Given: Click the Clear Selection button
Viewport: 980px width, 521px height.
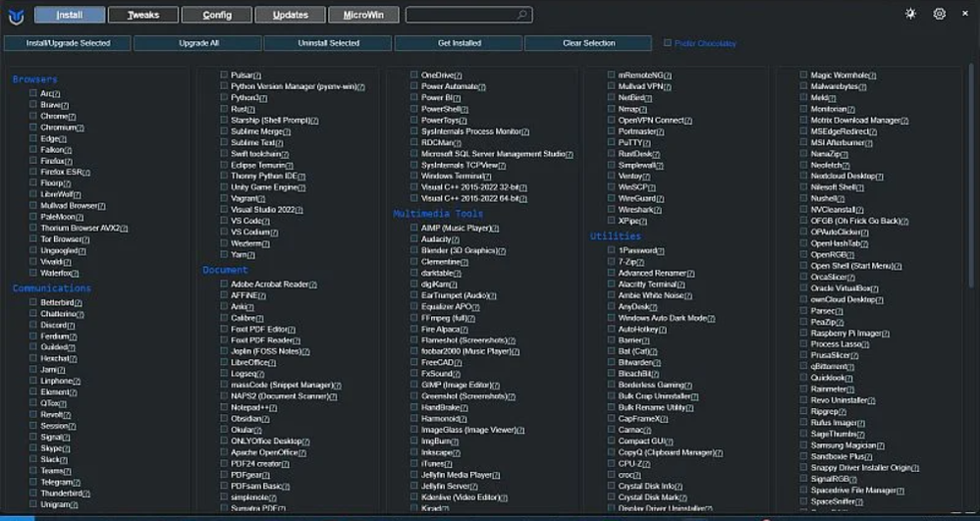Looking at the screenshot, I should click(x=589, y=43).
